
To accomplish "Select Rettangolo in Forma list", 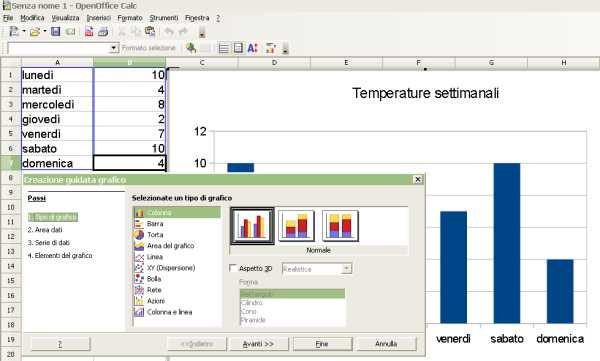I will (292, 294).
